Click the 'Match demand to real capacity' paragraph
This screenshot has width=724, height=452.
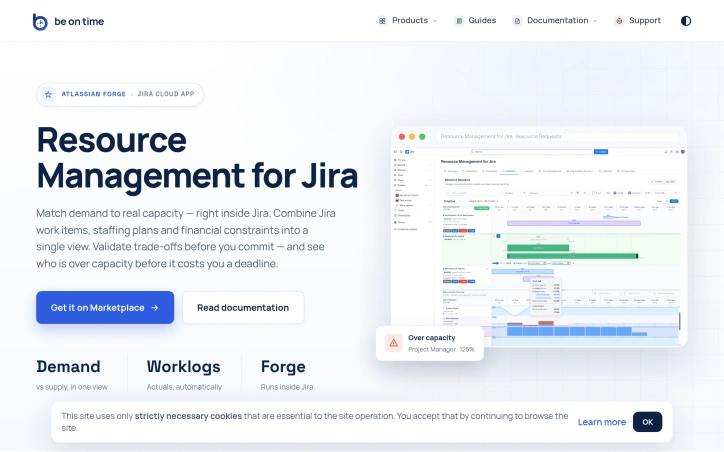tap(186, 238)
